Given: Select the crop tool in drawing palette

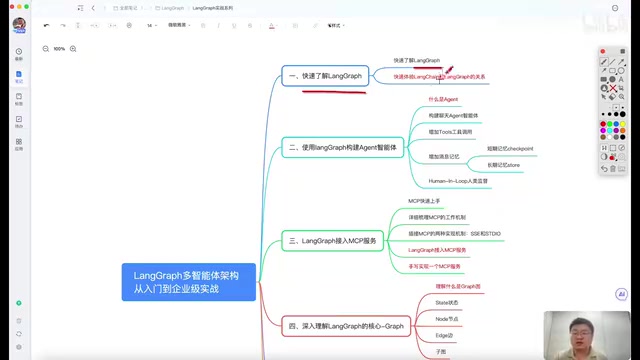Looking at the screenshot, I should (x=621, y=88).
